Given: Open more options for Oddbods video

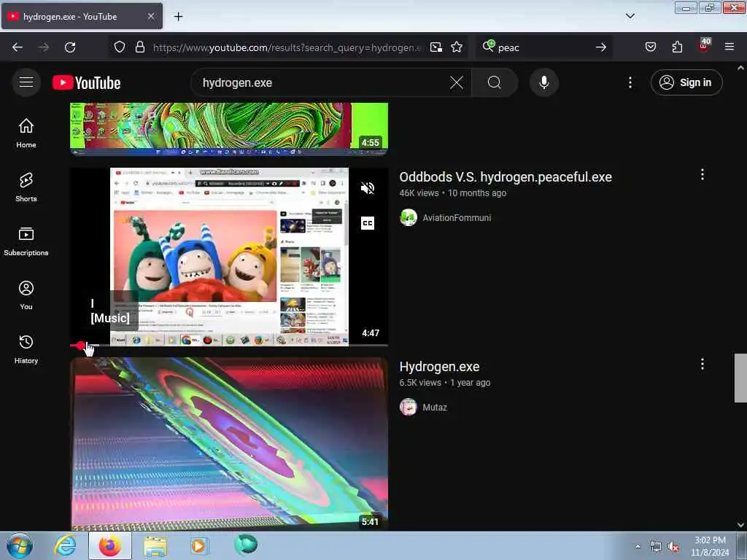Looking at the screenshot, I should [x=703, y=175].
